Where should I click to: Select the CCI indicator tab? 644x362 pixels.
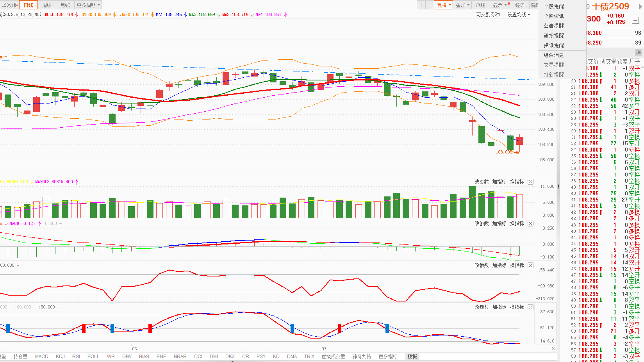[198, 357]
